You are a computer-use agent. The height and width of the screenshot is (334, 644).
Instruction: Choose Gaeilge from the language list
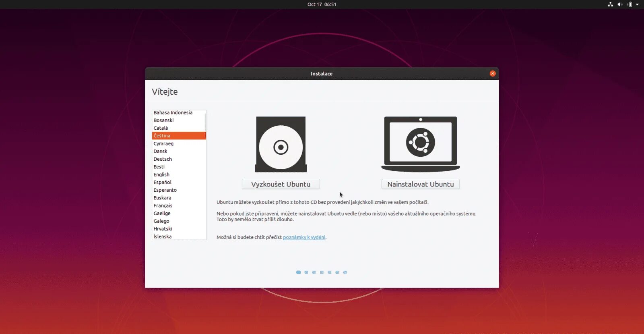179,213
